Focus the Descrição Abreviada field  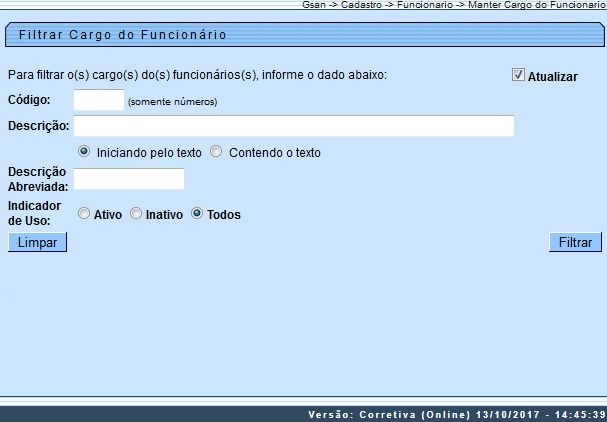129,179
